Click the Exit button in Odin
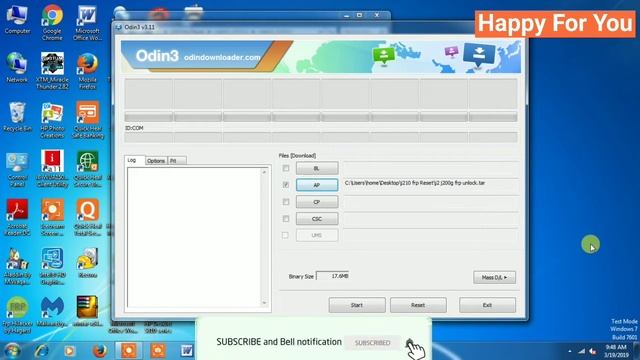 coord(487,305)
